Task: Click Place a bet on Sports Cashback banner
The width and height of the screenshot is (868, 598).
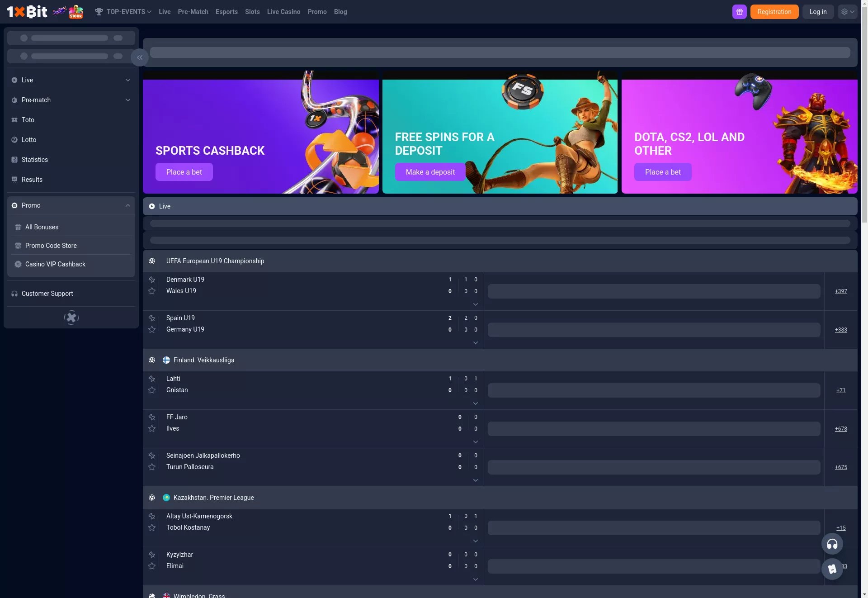Action: click(x=184, y=172)
